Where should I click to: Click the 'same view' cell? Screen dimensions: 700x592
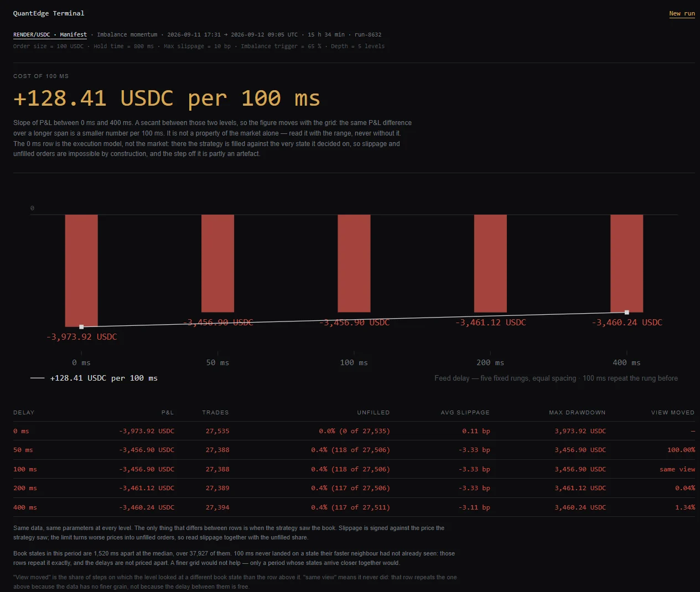pos(677,469)
